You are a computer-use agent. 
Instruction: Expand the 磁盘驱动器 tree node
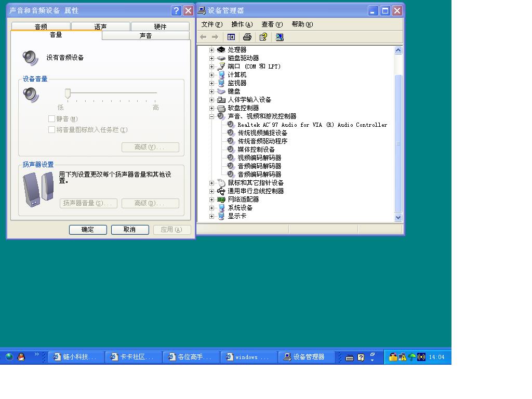pyautogui.click(x=211, y=58)
